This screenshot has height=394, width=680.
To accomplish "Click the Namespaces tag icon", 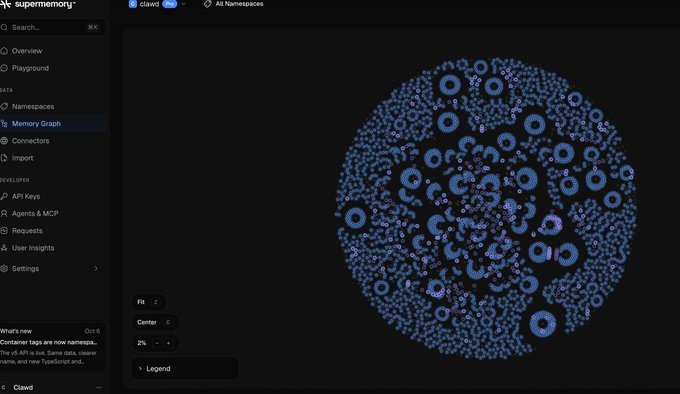I will click(4, 106).
